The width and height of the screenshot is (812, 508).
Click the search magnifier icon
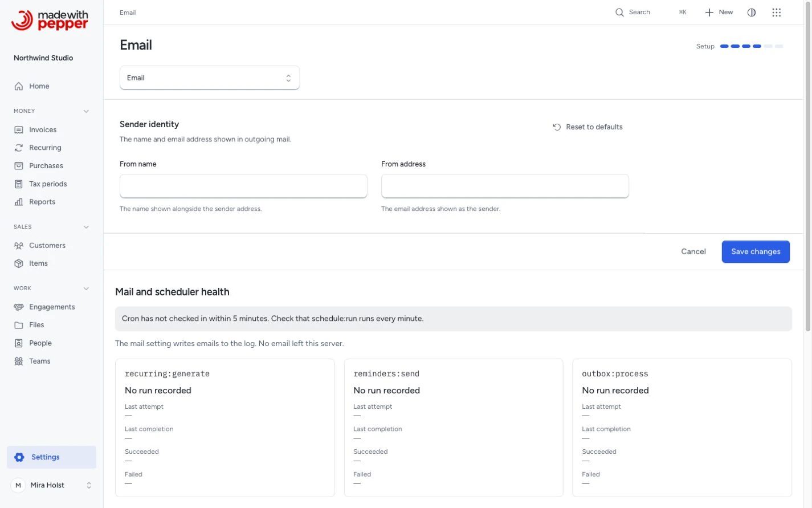click(619, 13)
